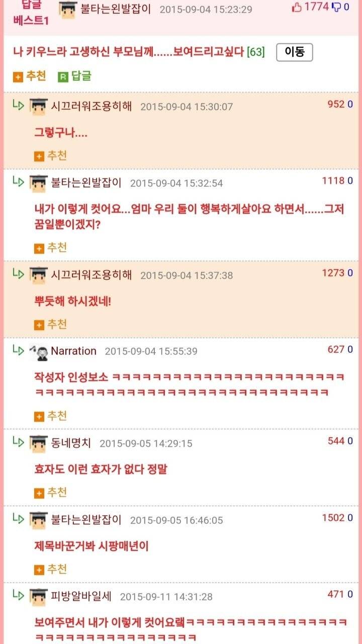Open the [63] reply count link
This screenshot has height=644, width=362.
point(255,52)
